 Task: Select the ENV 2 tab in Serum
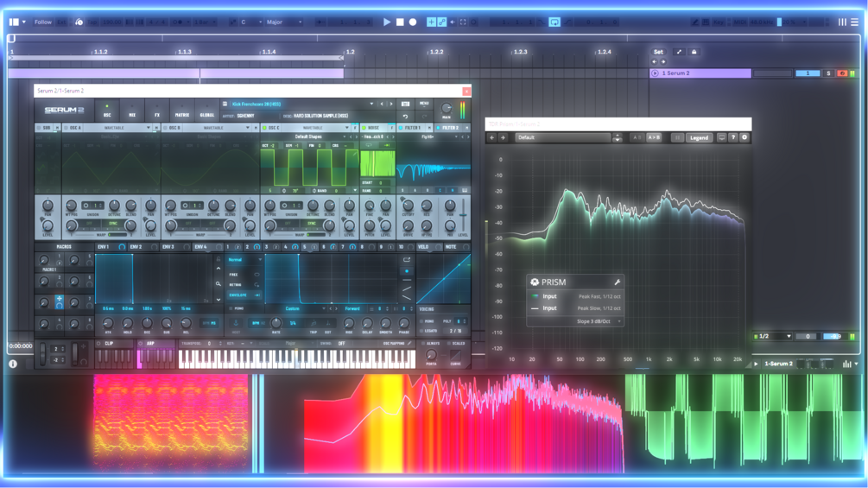pyautogui.click(x=143, y=247)
